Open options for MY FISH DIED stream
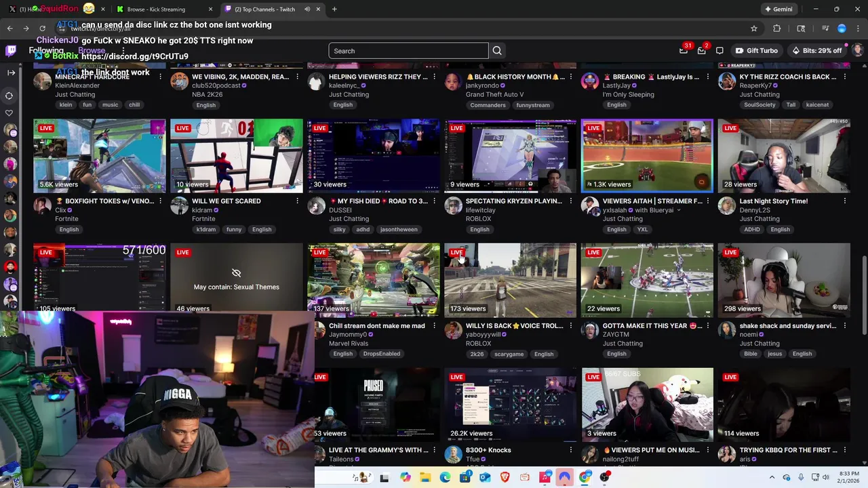Screen dimensions: 868x488 (434, 201)
